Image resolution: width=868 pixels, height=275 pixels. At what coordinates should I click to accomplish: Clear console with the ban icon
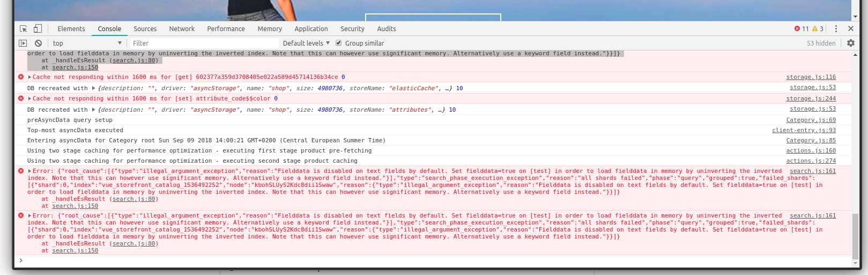click(38, 43)
